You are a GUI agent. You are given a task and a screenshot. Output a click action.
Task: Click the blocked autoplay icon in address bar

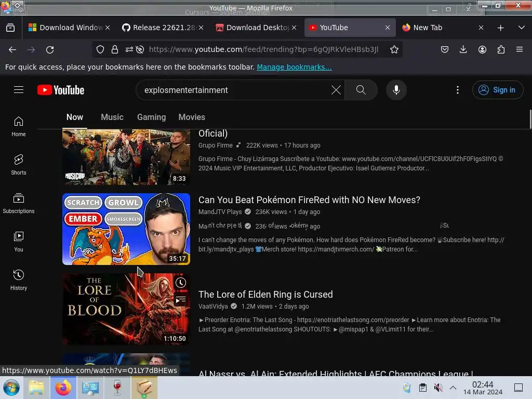tap(140, 49)
